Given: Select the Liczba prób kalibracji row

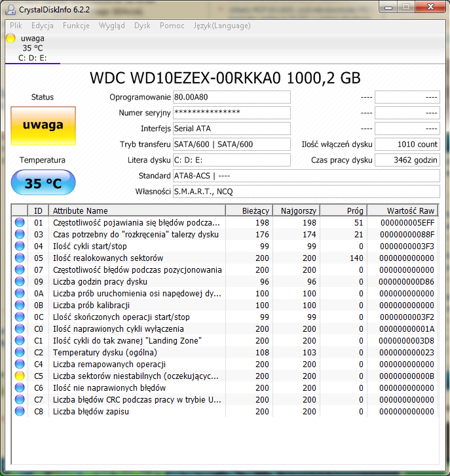Looking at the screenshot, I should [x=225, y=305].
